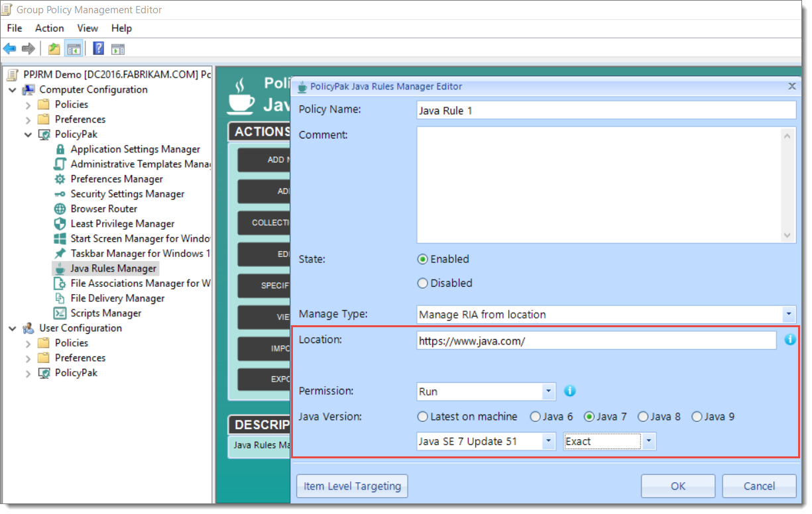Choose the Java 7 radio button
812x514 pixels.
[x=589, y=417]
